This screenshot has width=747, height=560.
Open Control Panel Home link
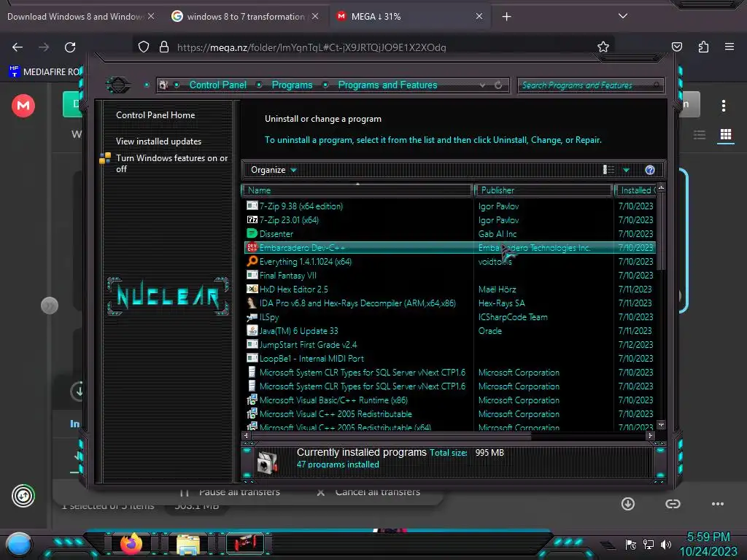[155, 114]
